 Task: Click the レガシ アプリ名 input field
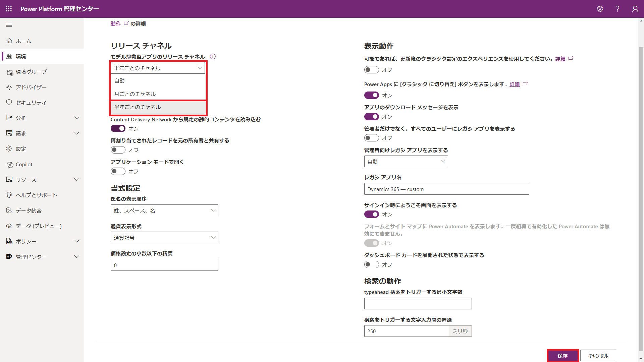tap(446, 189)
